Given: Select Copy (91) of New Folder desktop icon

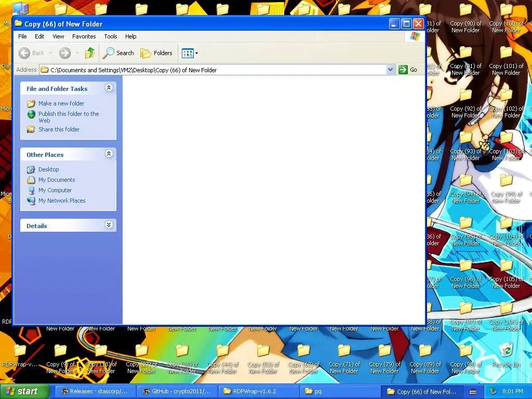Looking at the screenshot, I should [x=466, y=62].
